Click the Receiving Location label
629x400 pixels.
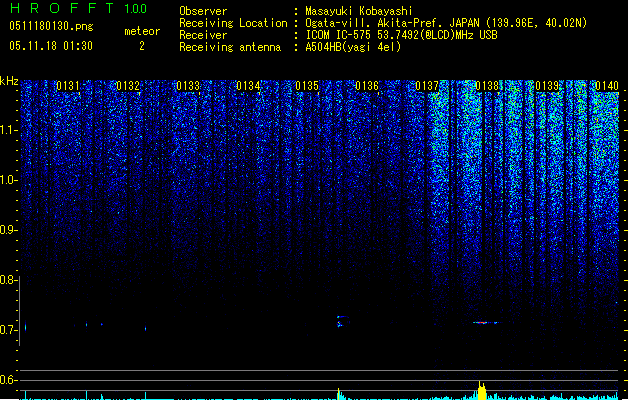pos(233,23)
